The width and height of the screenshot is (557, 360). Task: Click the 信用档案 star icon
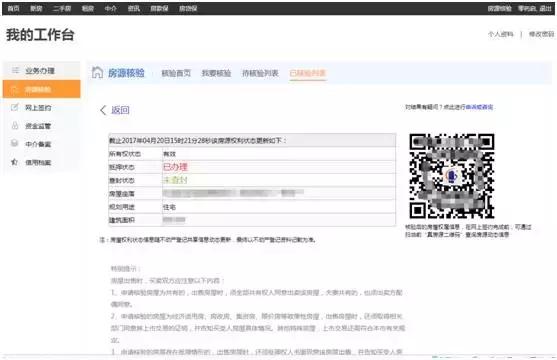[15, 162]
